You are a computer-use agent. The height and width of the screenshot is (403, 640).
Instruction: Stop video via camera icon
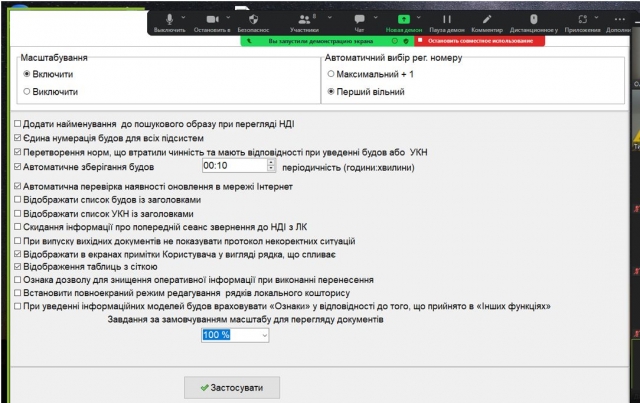[x=212, y=19]
